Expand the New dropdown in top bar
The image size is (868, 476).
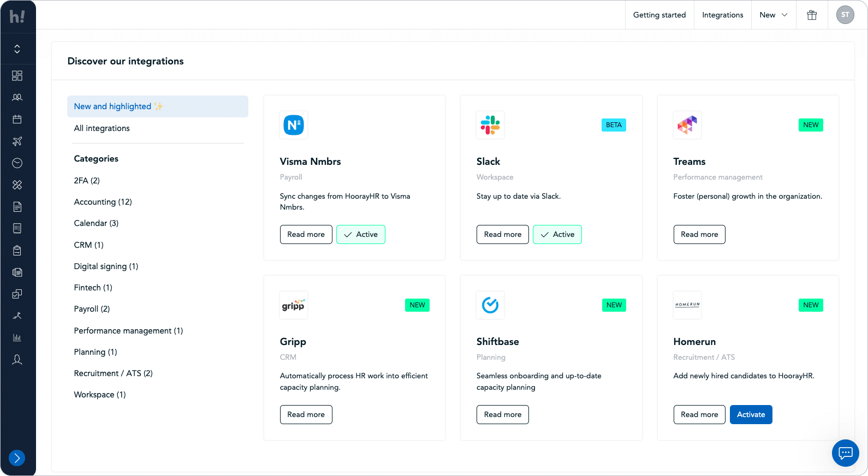pyautogui.click(x=773, y=15)
